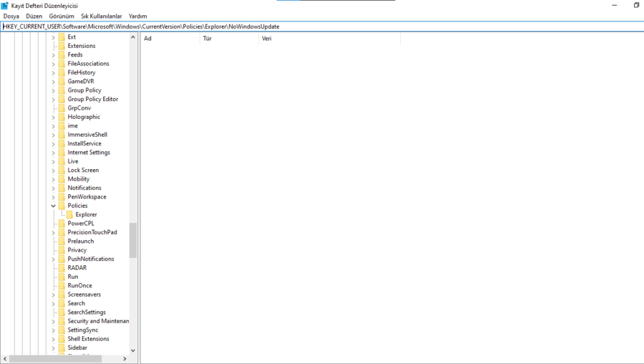Viewport: 644px width, 364px height.
Task: Select the ime key
Action: [73, 126]
